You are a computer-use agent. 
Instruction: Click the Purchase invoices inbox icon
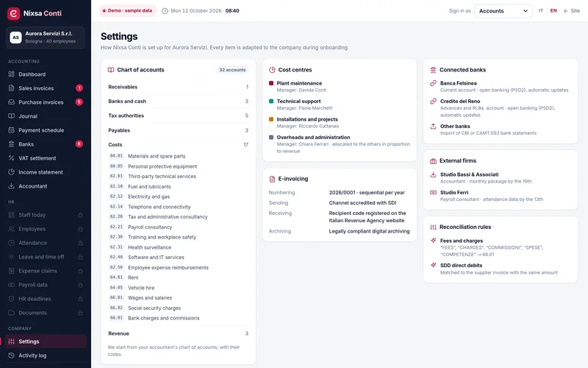coord(11,102)
